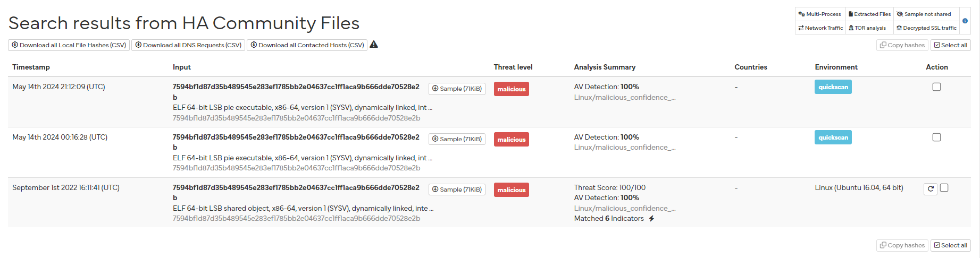Click the bottom Select all button
Screen dimensions: 980x258
tap(950, 245)
